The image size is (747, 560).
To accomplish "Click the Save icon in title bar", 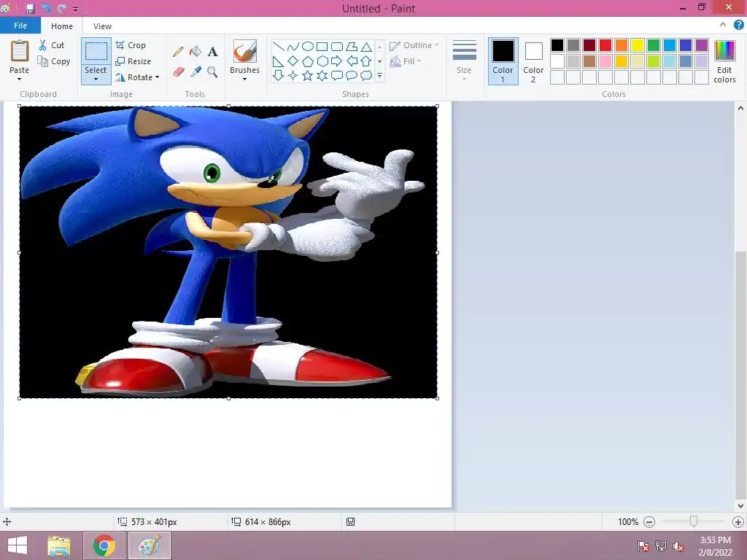I will (x=30, y=8).
